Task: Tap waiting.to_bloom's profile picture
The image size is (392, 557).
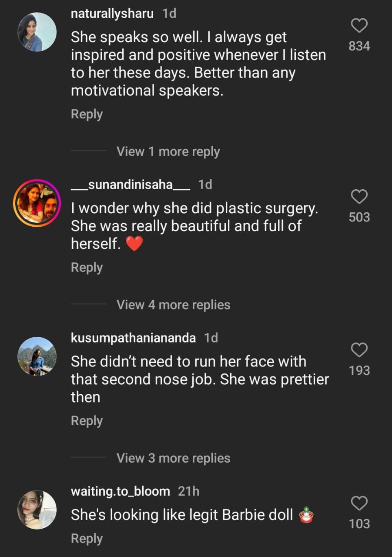Action: (37, 510)
